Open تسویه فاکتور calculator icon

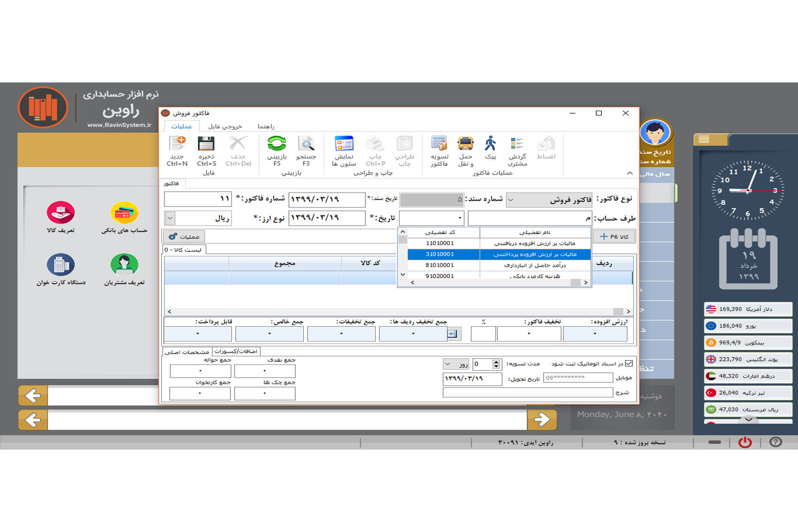point(439,145)
